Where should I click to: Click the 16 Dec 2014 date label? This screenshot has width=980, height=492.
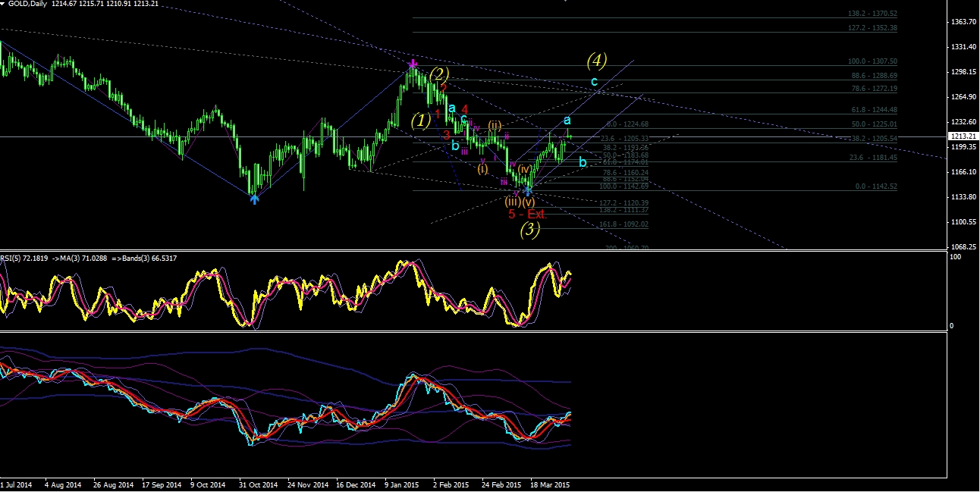click(x=355, y=484)
